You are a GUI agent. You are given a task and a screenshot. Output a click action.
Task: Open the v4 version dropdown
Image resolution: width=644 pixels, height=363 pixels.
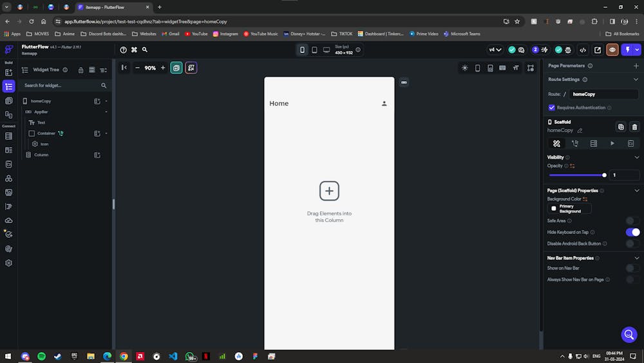click(x=495, y=50)
